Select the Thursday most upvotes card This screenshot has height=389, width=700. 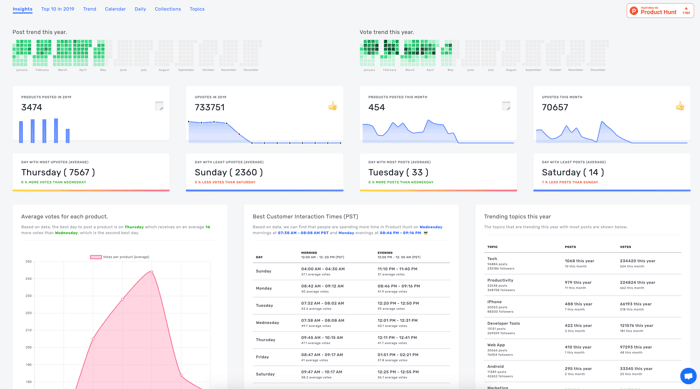tap(91, 172)
